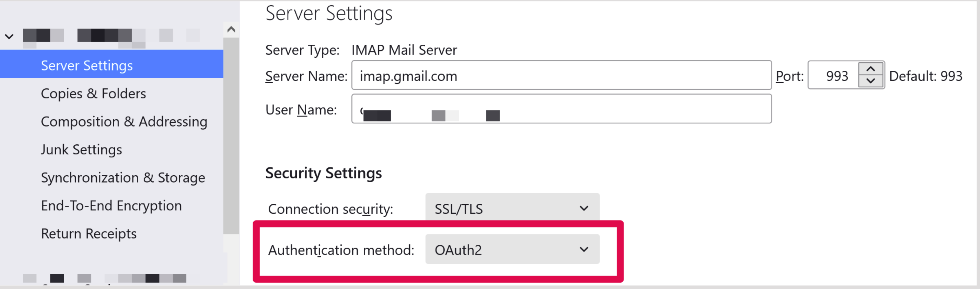Click sidebar scrollbar up arrow
980x289 pixels.
[x=231, y=29]
